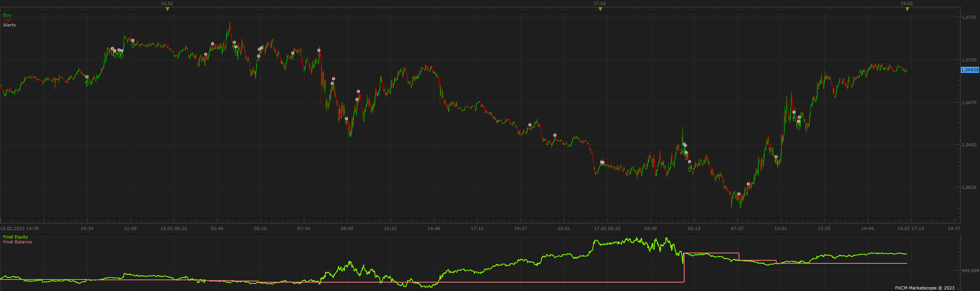Click the trade marker 2 at the chart's lowest price
Image resolution: width=980 pixels, height=291 pixels.
[739, 194]
